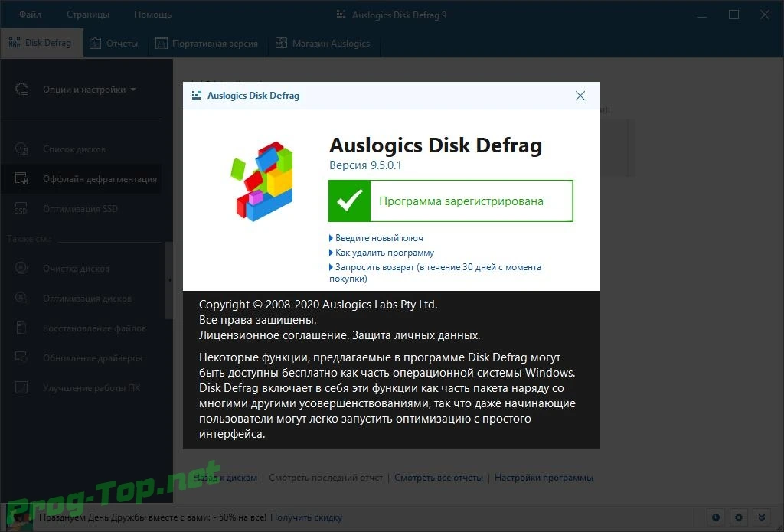
Task: Click the gear icon in the status bar
Action: click(x=739, y=517)
